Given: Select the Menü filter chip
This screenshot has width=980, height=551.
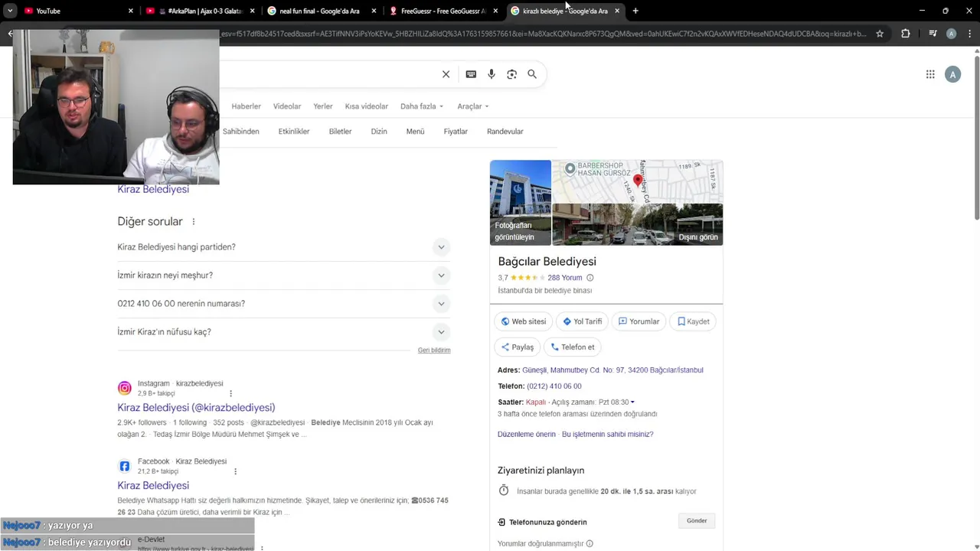Looking at the screenshot, I should pyautogui.click(x=415, y=132).
